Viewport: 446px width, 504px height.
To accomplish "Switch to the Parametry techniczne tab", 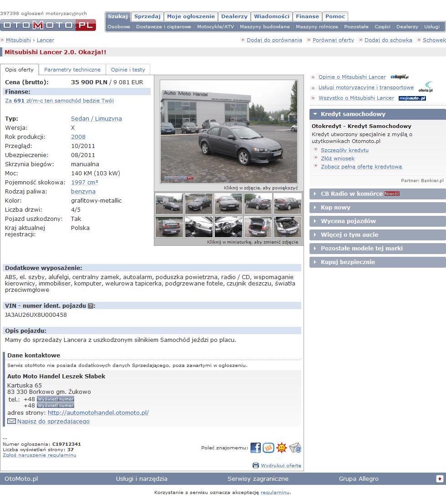I will tap(72, 70).
